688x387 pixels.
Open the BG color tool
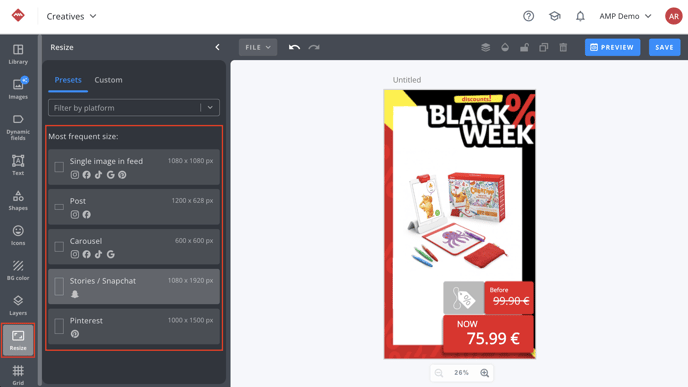(x=18, y=270)
